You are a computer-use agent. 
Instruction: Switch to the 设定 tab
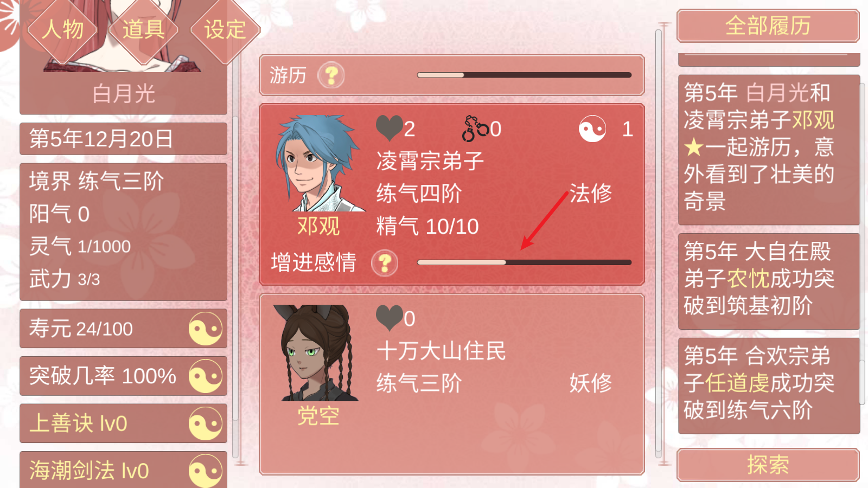tap(225, 29)
